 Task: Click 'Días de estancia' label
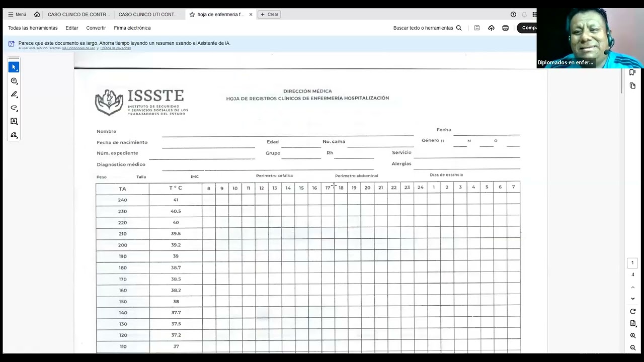446,175
